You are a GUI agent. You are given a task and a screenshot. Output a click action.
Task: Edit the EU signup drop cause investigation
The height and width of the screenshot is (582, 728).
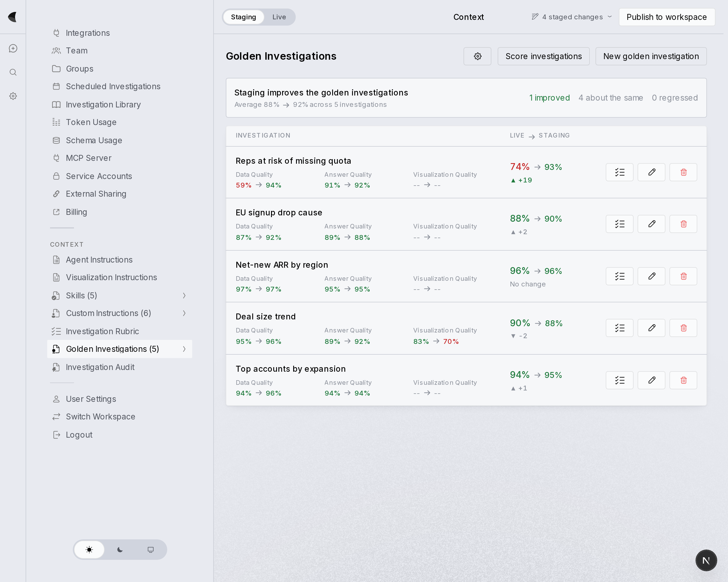tap(651, 224)
